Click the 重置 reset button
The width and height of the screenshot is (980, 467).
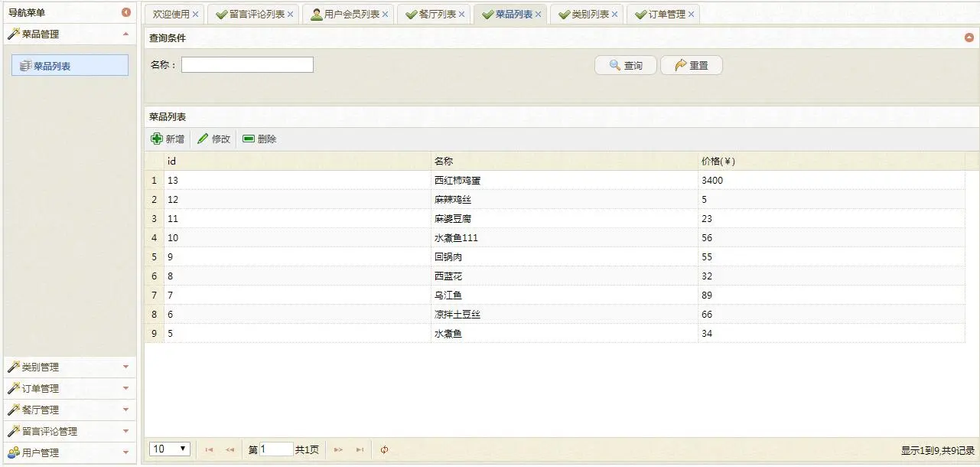pos(692,65)
